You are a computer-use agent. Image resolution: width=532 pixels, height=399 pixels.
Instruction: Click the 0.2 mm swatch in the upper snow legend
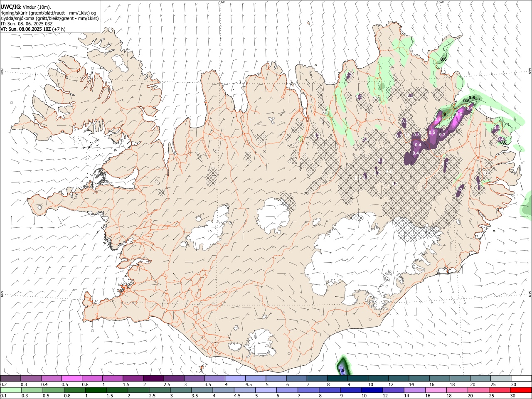click(10, 378)
